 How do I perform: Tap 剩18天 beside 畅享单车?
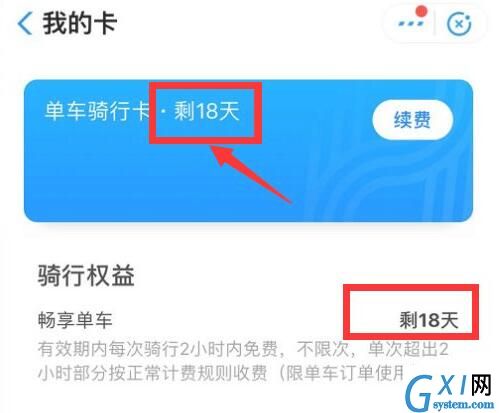(429, 320)
